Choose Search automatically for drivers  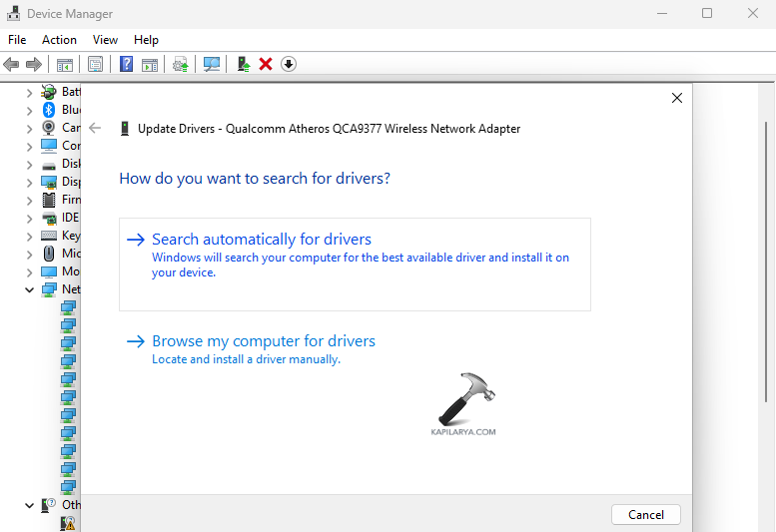[x=262, y=240]
